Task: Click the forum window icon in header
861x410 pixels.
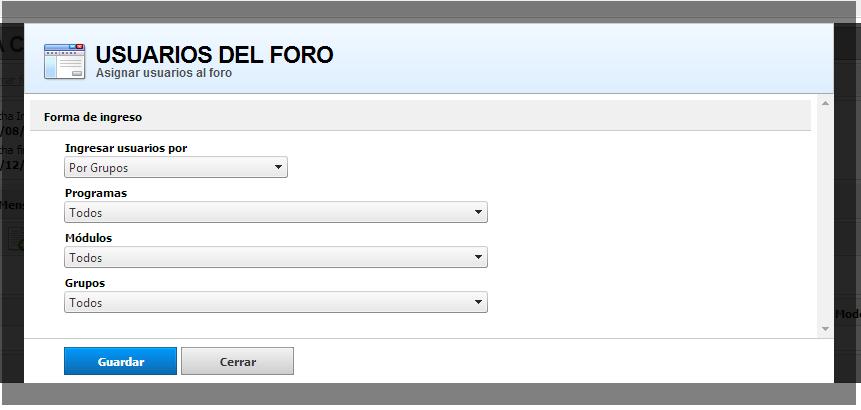Action: (65, 61)
